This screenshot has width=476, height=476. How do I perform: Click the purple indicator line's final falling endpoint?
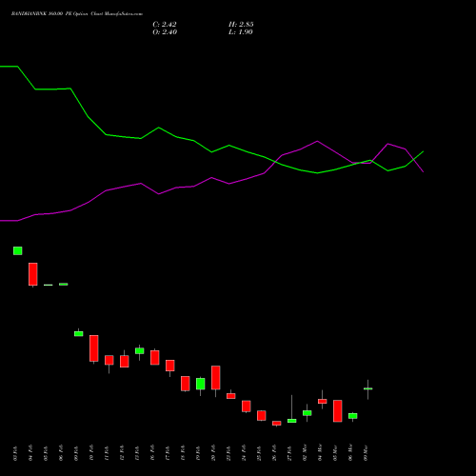tap(423, 171)
